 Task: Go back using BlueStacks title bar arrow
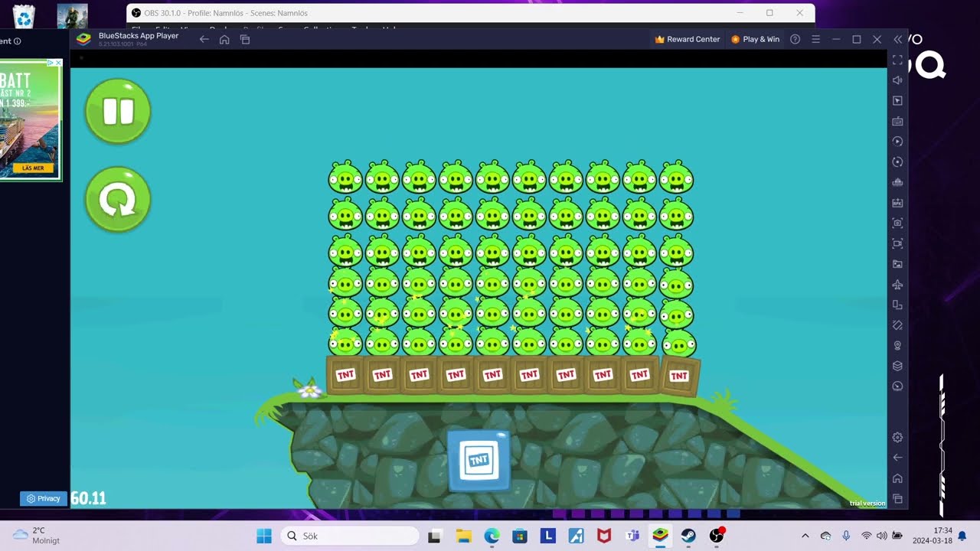[x=204, y=39]
